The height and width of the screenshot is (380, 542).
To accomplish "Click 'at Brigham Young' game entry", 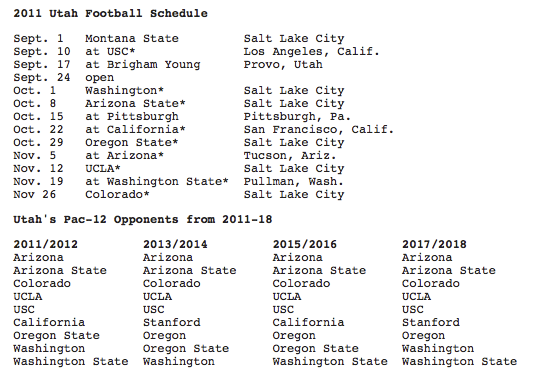I will (143, 65).
